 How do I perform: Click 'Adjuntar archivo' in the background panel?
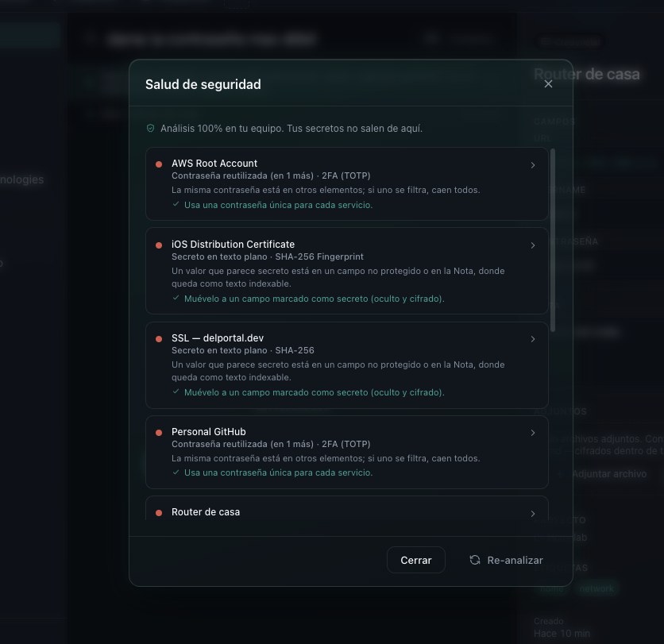click(x=609, y=474)
